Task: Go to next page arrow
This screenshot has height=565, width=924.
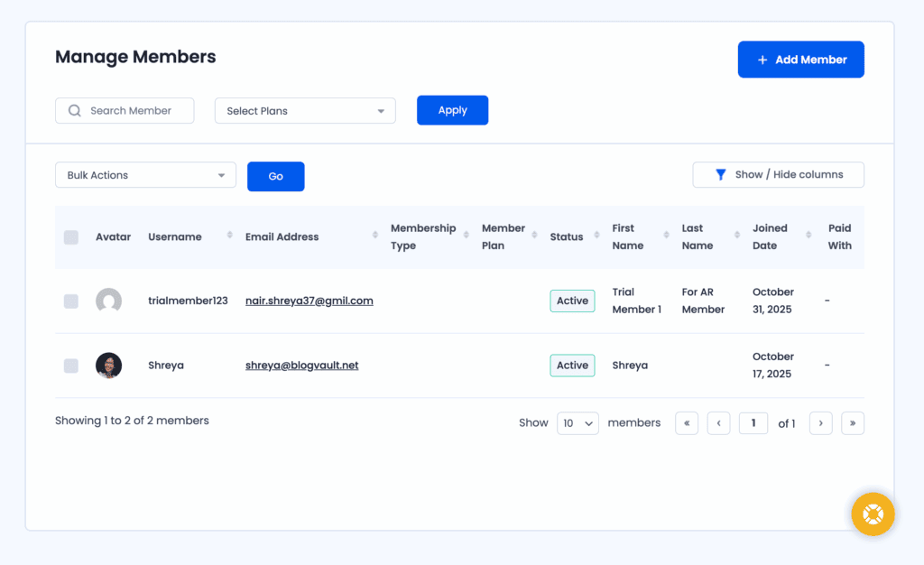Action: [x=821, y=423]
